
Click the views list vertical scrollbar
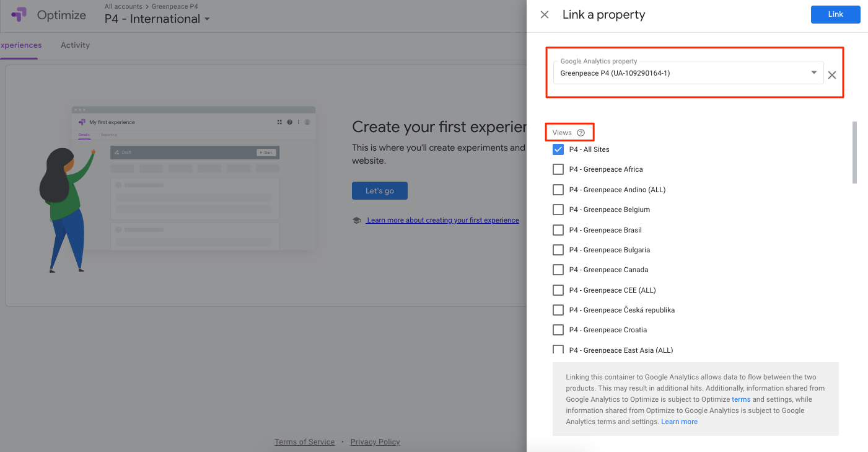click(855, 153)
